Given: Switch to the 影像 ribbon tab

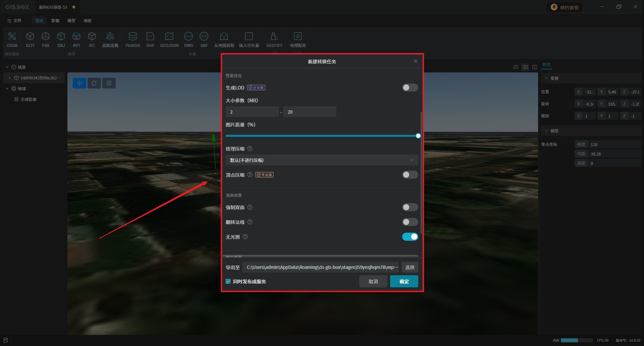Looking at the screenshot, I should (55, 21).
